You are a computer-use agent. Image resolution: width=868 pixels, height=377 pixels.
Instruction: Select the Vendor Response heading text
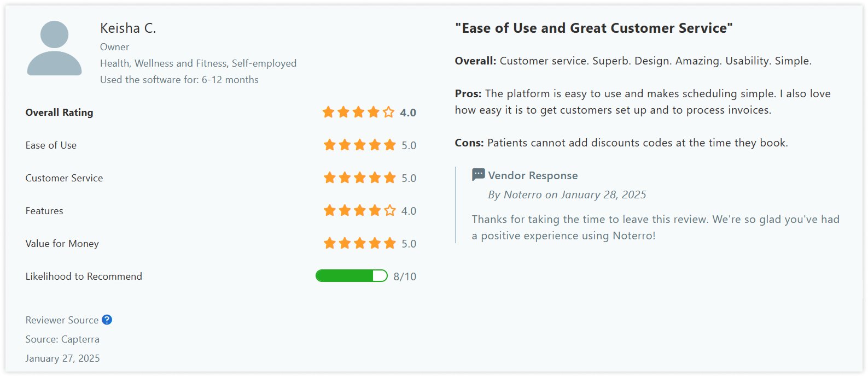(x=533, y=175)
